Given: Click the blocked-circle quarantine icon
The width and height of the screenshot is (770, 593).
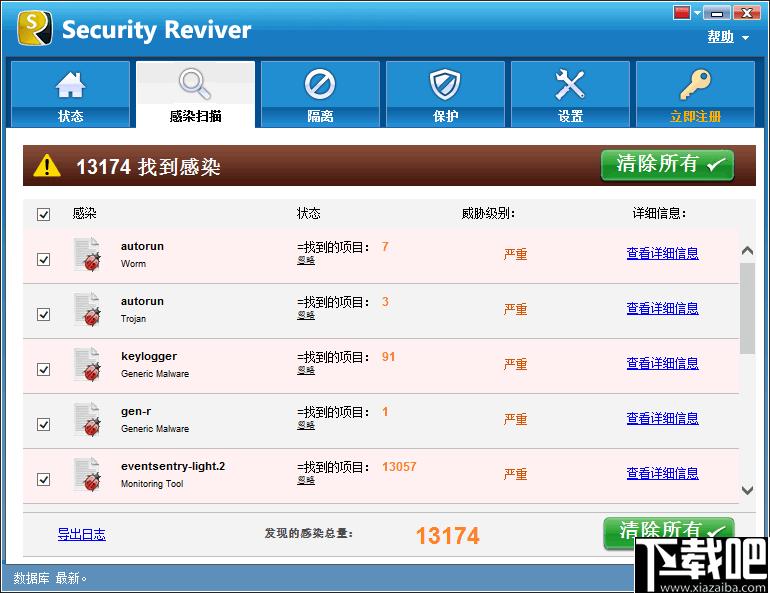Looking at the screenshot, I should coord(320,84).
